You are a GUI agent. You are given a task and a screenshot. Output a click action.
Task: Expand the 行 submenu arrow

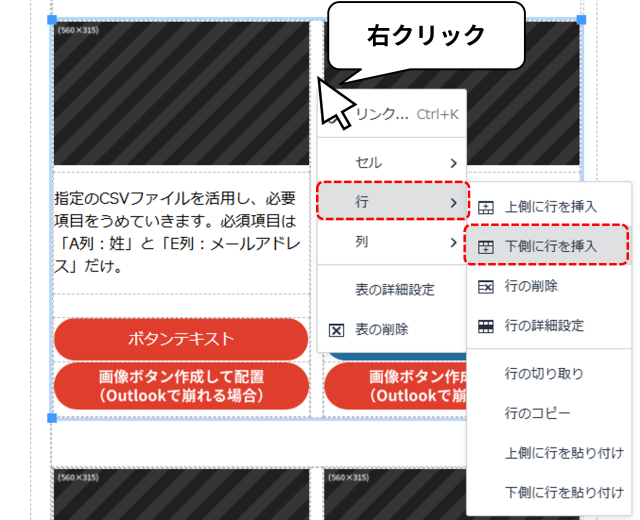click(453, 202)
